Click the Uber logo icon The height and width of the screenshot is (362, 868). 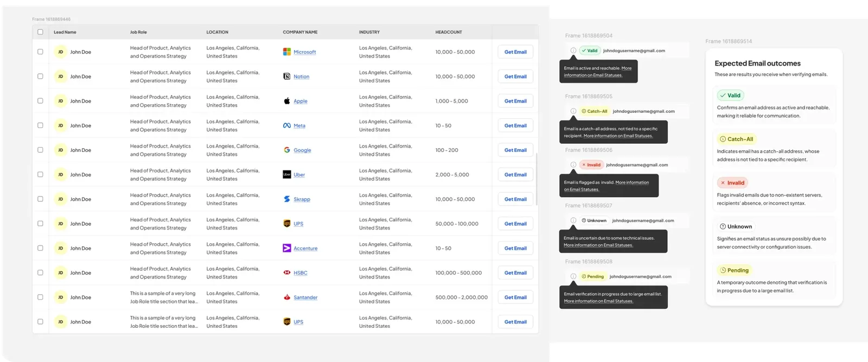287,174
